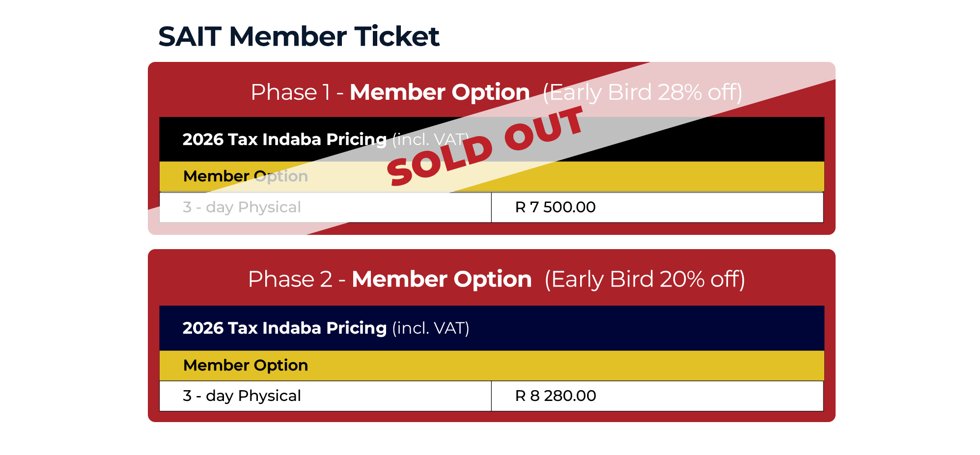Click the faded Member Option row in Phase 1

pos(245,176)
